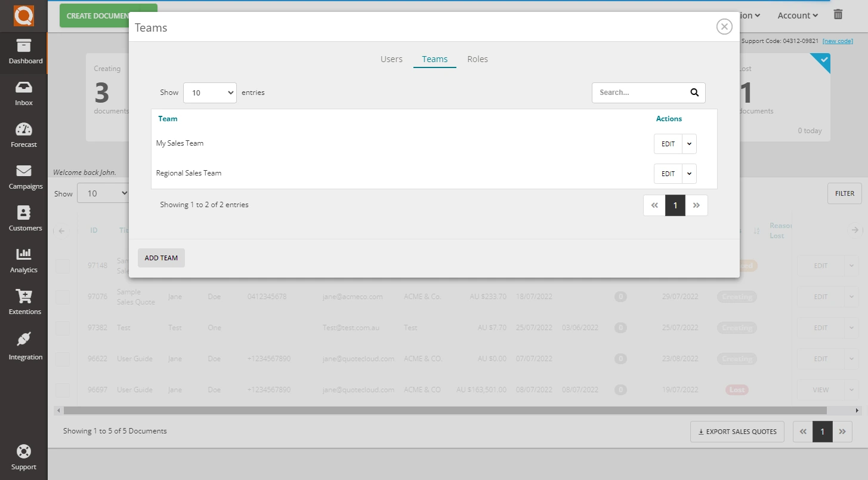
Task: Expand dropdown arrow beside My Sales Team Edit
Action: [689, 144]
